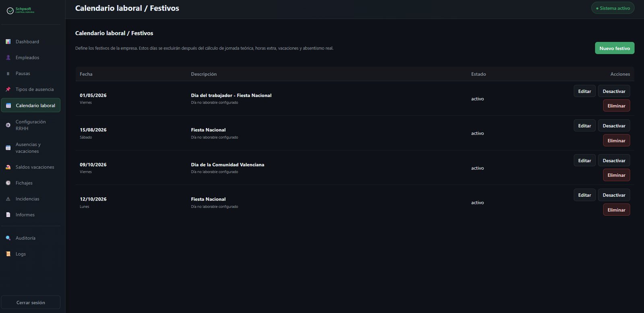Go to Auditoría section
The image size is (644, 313).
pyautogui.click(x=31, y=238)
